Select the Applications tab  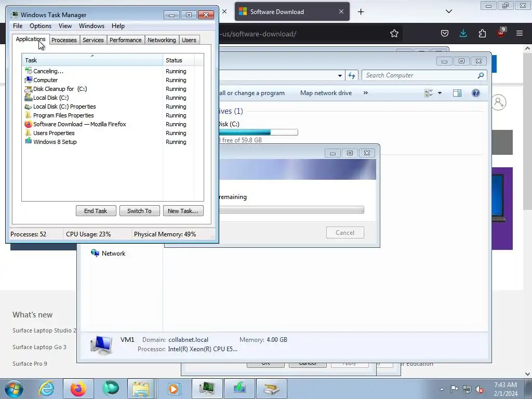click(x=31, y=39)
